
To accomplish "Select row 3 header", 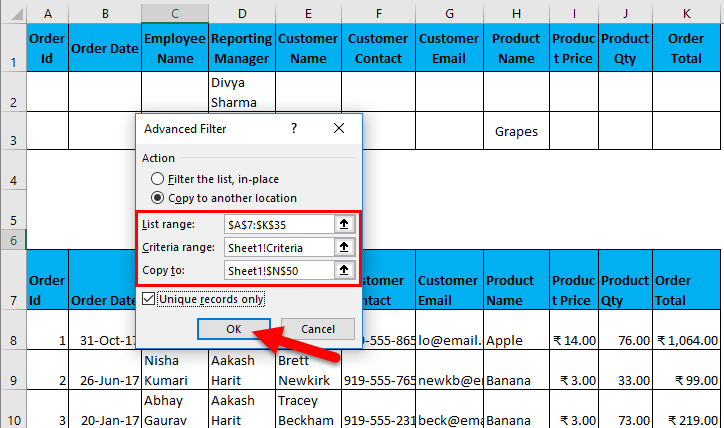I will pyautogui.click(x=13, y=130).
